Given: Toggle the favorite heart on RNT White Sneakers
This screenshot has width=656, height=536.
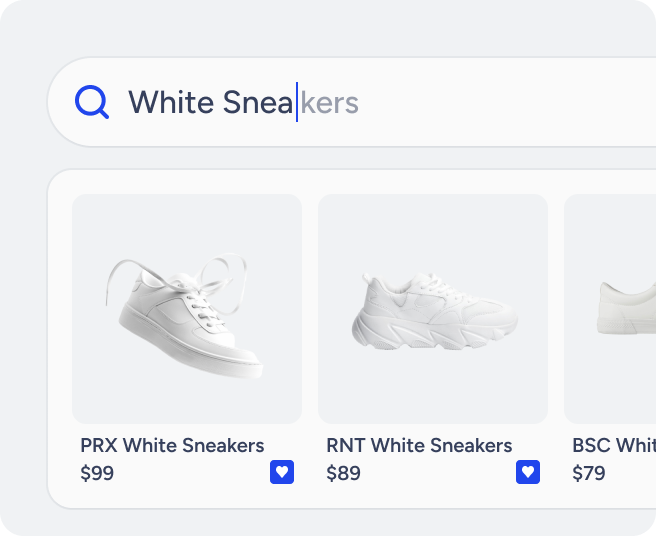Looking at the screenshot, I should pyautogui.click(x=528, y=472).
